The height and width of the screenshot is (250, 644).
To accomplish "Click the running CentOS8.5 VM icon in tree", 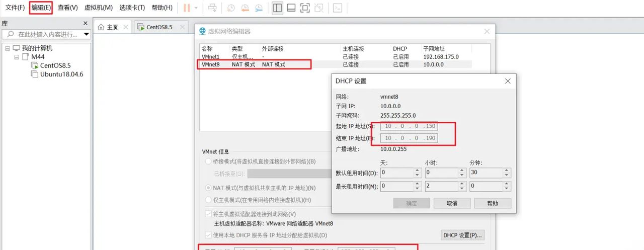I will coord(35,65).
